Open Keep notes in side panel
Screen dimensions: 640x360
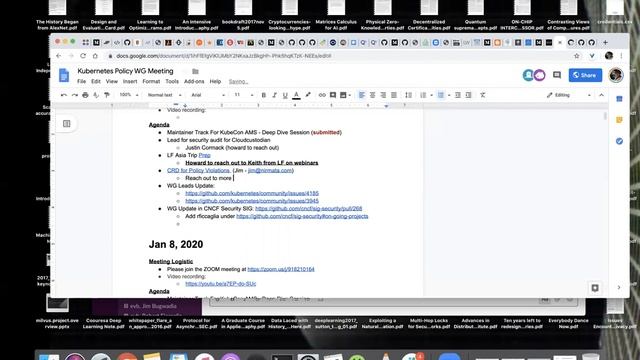coord(619,120)
